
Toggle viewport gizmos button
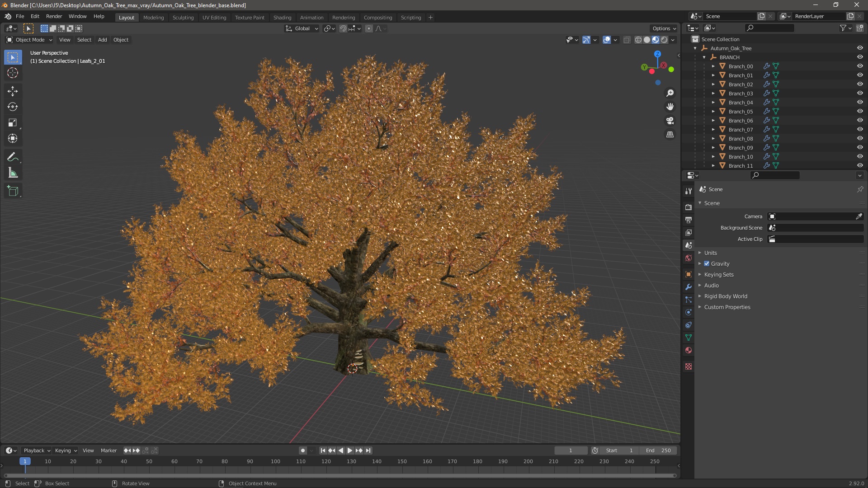pos(586,40)
